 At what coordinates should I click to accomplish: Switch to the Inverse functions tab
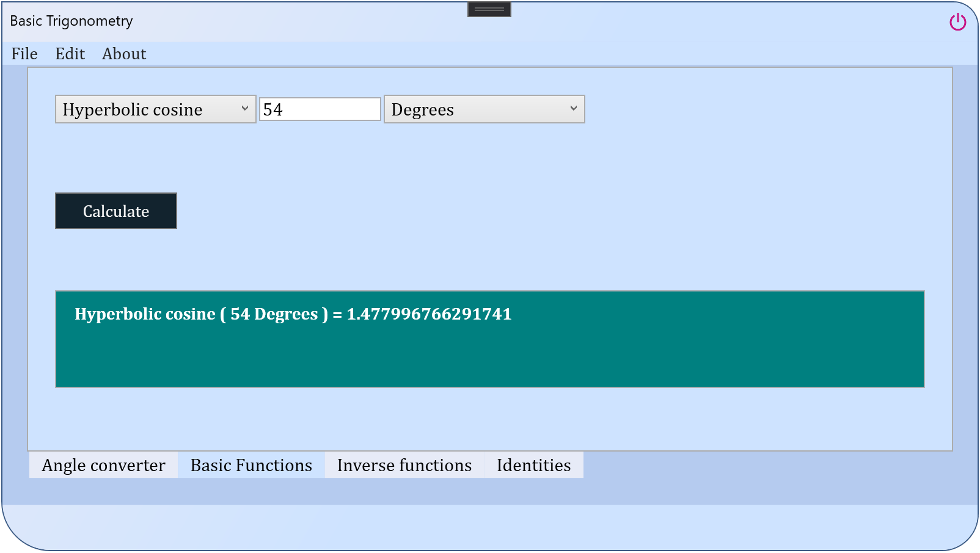(404, 465)
